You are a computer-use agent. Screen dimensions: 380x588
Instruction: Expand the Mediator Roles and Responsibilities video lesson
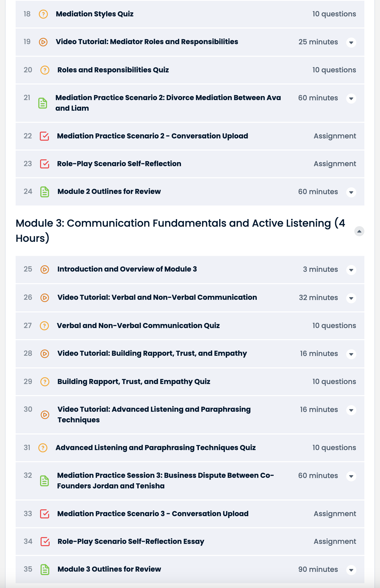point(351,42)
